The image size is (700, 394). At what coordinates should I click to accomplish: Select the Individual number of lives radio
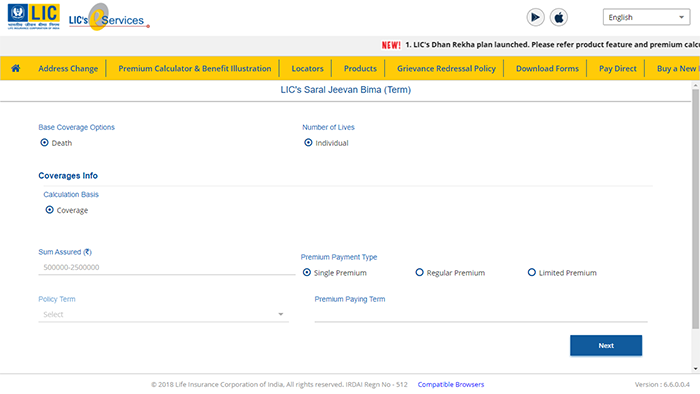(308, 143)
